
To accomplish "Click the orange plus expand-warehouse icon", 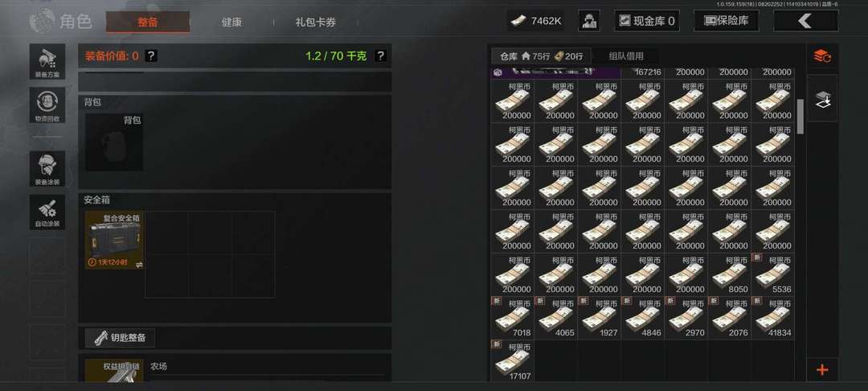I will coord(822,369).
